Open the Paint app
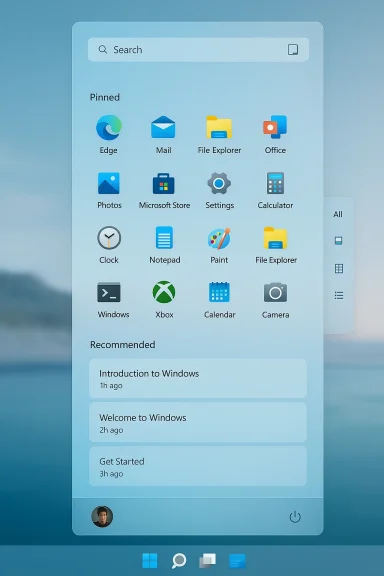 point(219,238)
